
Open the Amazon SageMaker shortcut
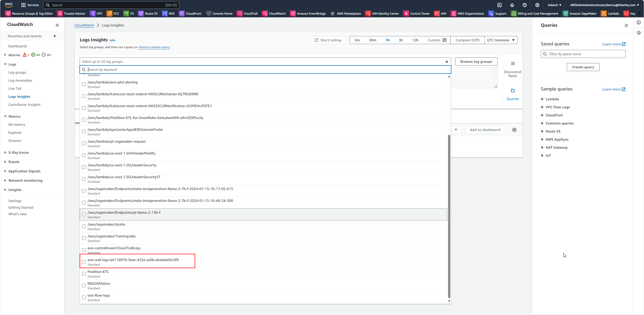[x=580, y=14]
